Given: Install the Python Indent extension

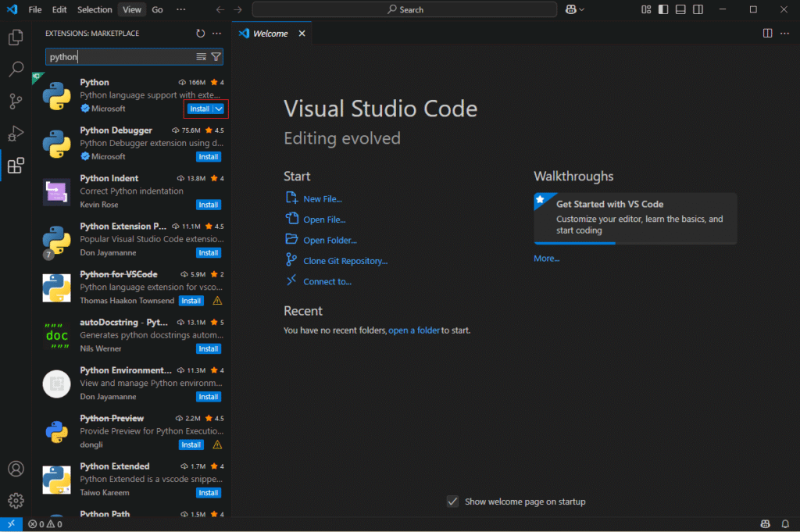Looking at the screenshot, I should pyautogui.click(x=208, y=205).
